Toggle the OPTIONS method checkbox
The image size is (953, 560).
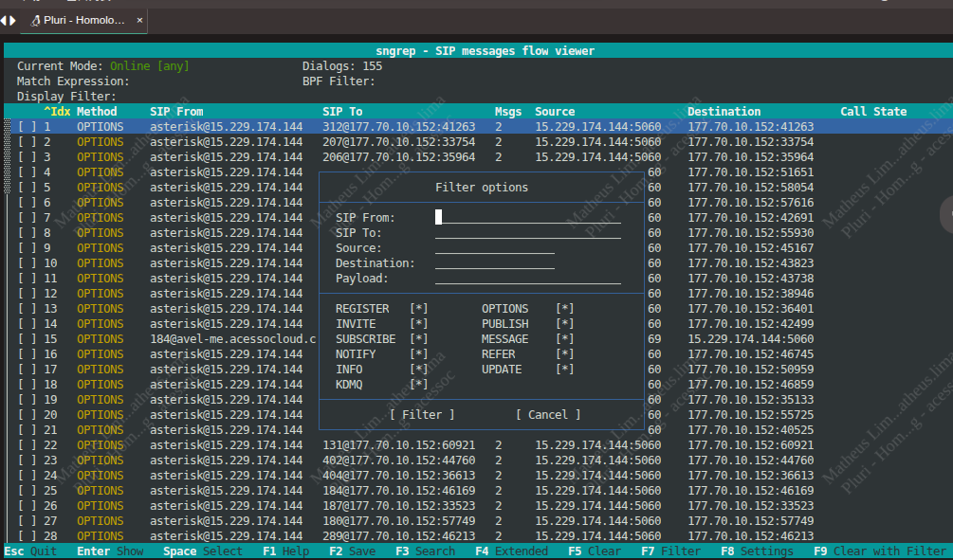[x=565, y=309]
